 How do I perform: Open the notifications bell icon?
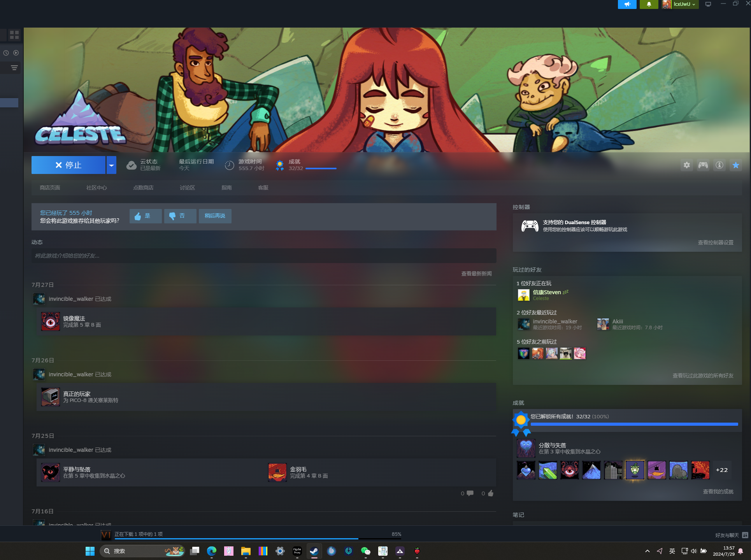[649, 4]
